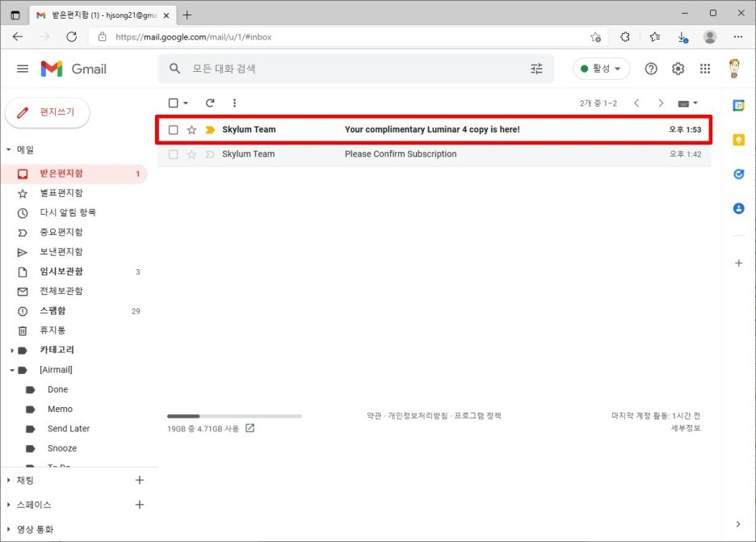The image size is (756, 542).
Task: Open browser extensions puzzle icon
Action: pos(625,37)
